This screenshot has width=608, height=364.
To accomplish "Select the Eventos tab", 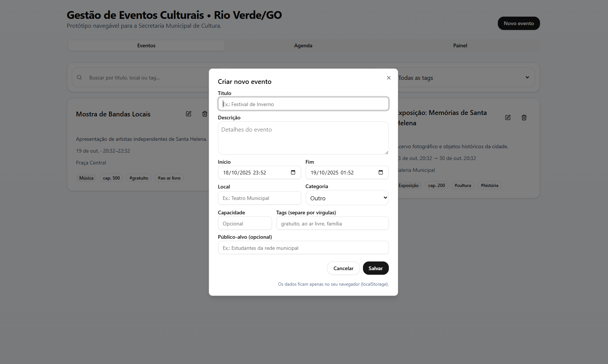I will [146, 45].
